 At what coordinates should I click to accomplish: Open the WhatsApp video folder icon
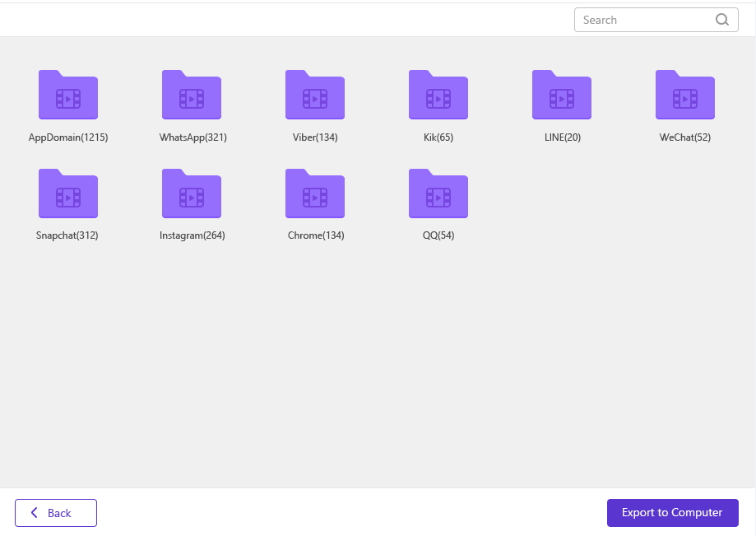(x=192, y=95)
